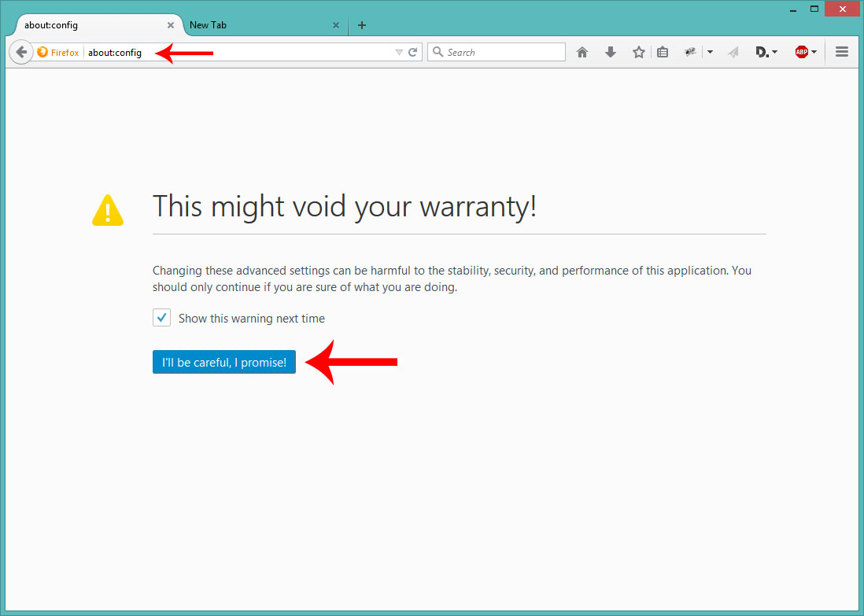Expand the Greasemonkey dropdown arrow
The width and height of the screenshot is (864, 616).
(710, 53)
